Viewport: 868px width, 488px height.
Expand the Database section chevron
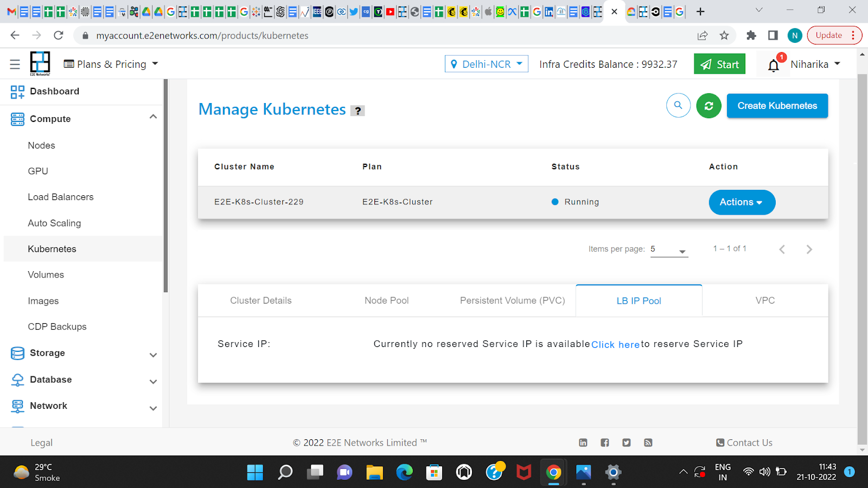(x=154, y=382)
